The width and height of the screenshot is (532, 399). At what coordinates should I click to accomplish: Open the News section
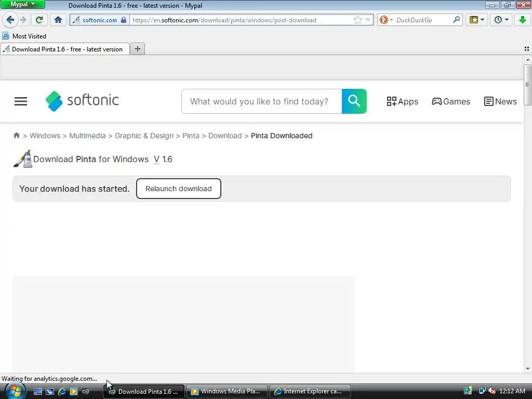[500, 101]
